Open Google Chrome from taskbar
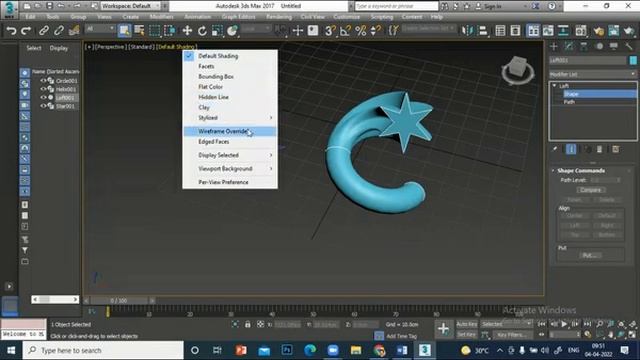 pyautogui.click(x=379, y=350)
